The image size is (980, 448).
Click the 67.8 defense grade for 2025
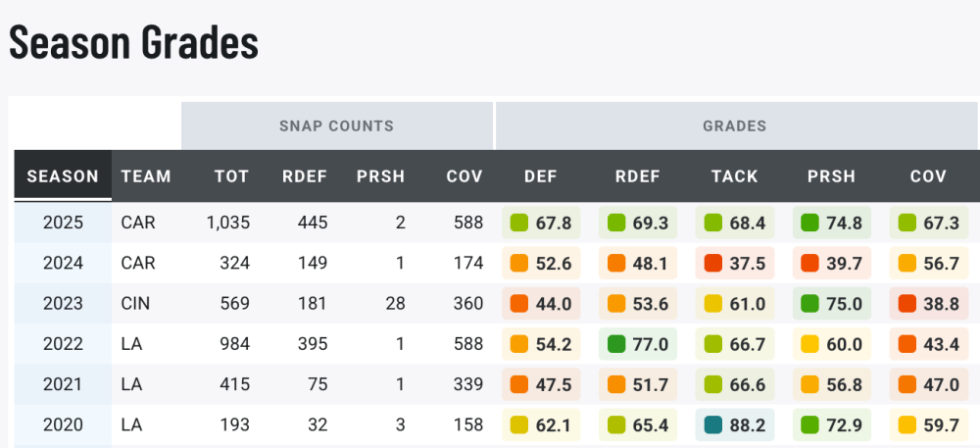(541, 223)
